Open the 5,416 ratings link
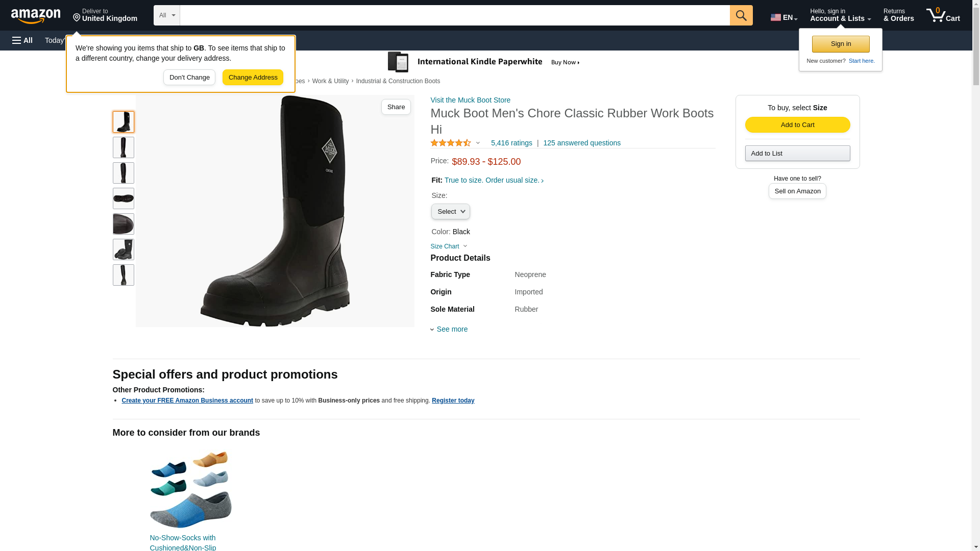This screenshot has width=980, height=551. point(511,143)
